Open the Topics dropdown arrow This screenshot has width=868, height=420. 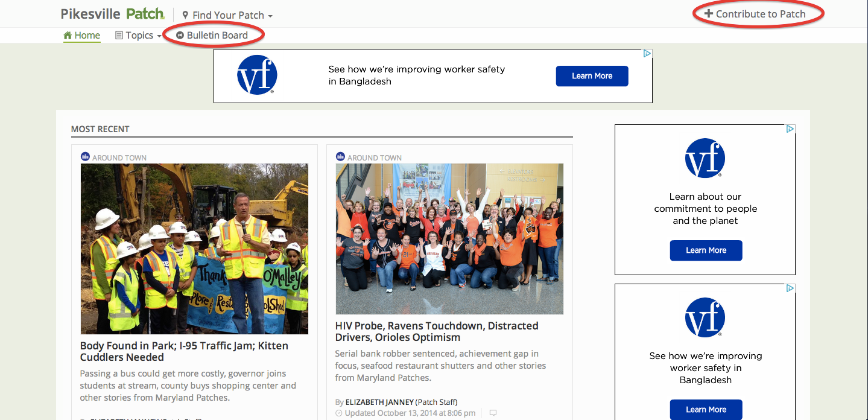[x=159, y=36]
